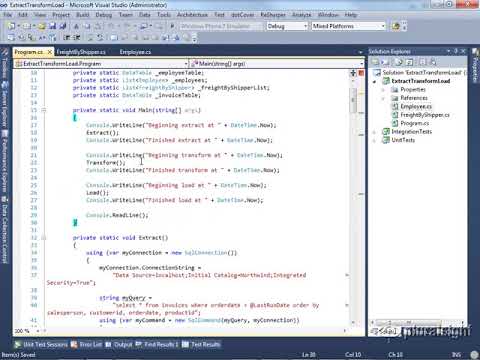Open the Build menu

coord(82,15)
